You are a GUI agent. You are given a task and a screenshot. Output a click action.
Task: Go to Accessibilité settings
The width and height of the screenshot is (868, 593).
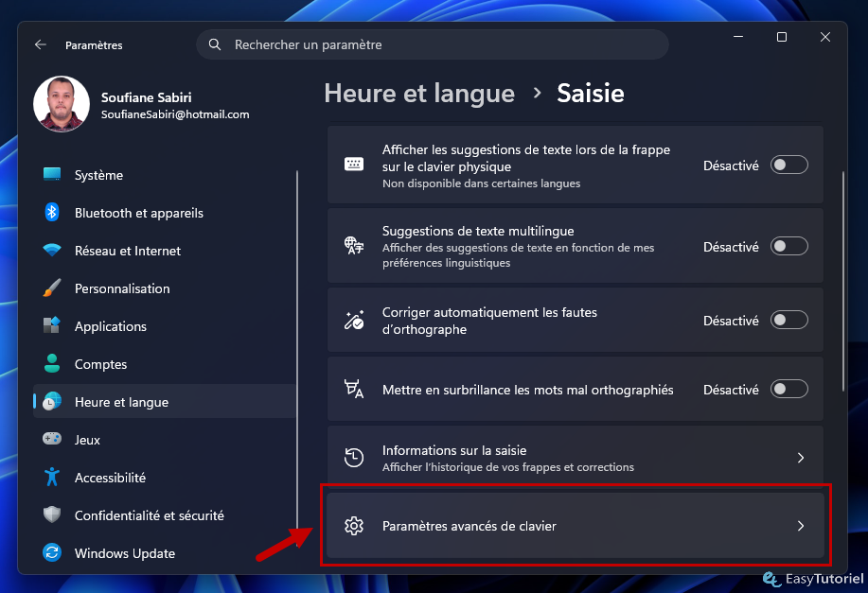pyautogui.click(x=165, y=478)
